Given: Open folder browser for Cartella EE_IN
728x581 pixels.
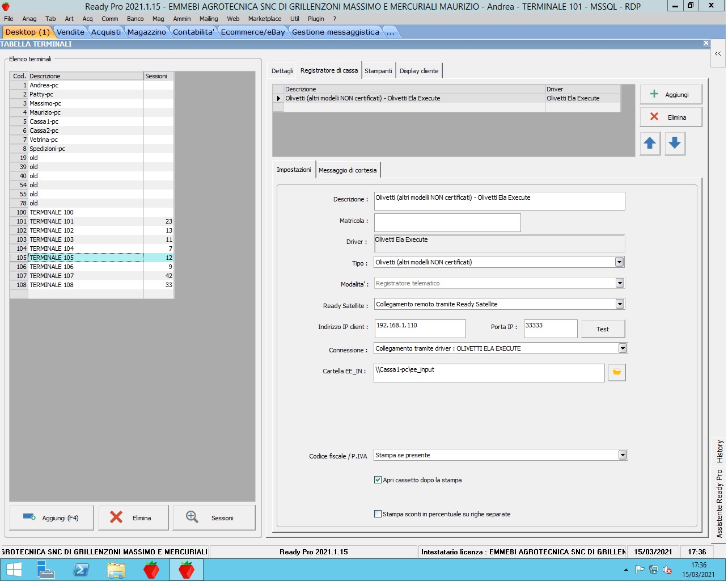Looking at the screenshot, I should 616,372.
